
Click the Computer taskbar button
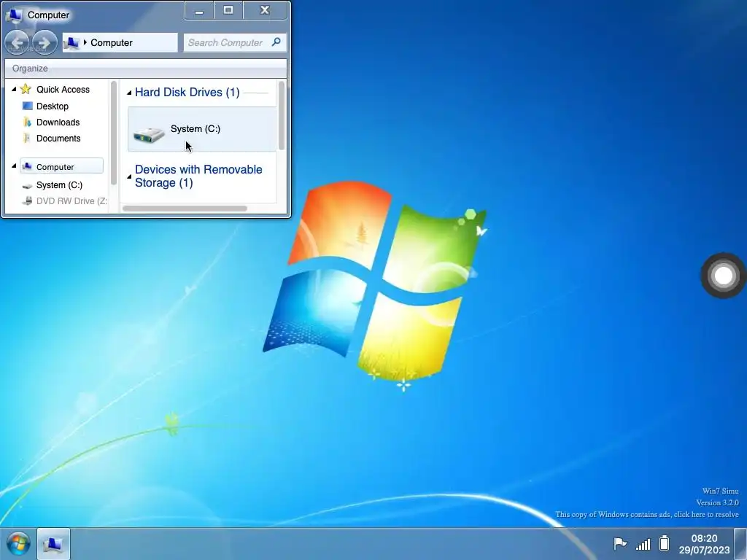tap(53, 543)
